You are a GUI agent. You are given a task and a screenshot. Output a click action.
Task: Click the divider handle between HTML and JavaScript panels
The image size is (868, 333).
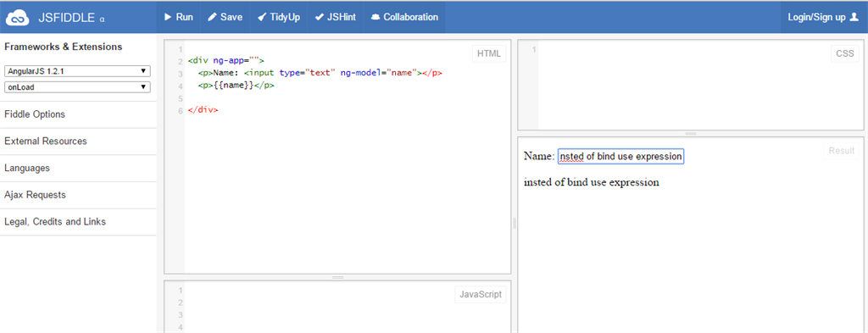tap(337, 276)
